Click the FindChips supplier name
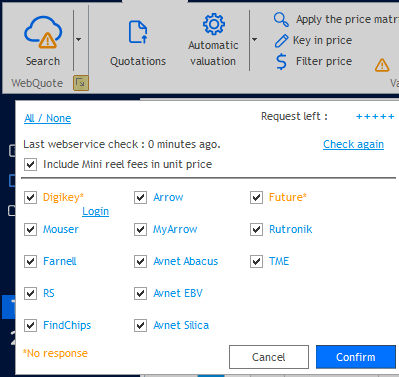This screenshot has height=377, width=399. tap(67, 325)
